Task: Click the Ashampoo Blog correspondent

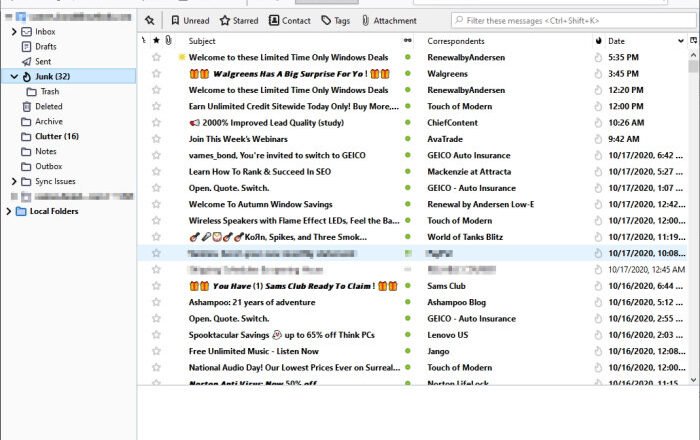Action: (x=456, y=302)
